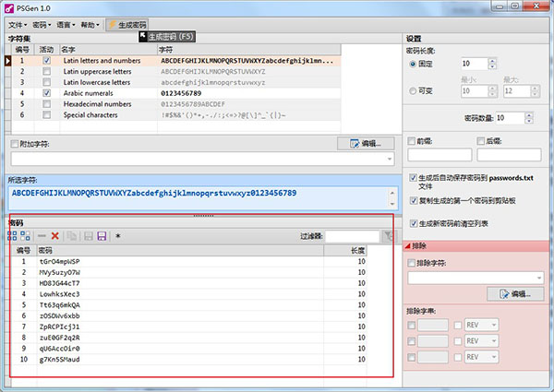Uncheck the Arabic numerals charset checkbox

coord(46,93)
